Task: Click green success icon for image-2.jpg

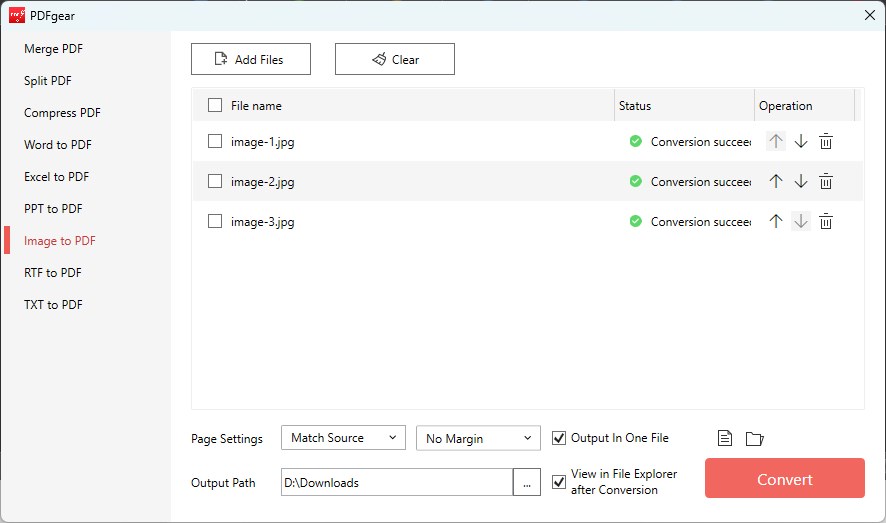Action: pyautogui.click(x=636, y=181)
